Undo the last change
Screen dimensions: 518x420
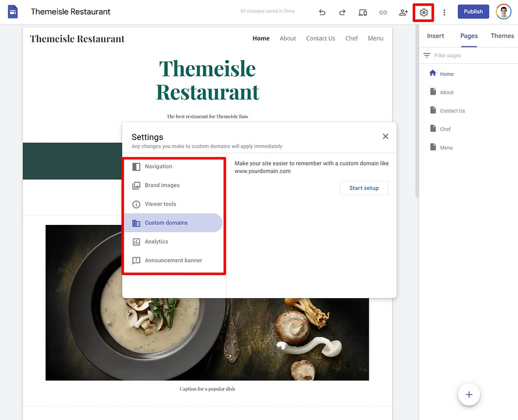[x=322, y=12]
